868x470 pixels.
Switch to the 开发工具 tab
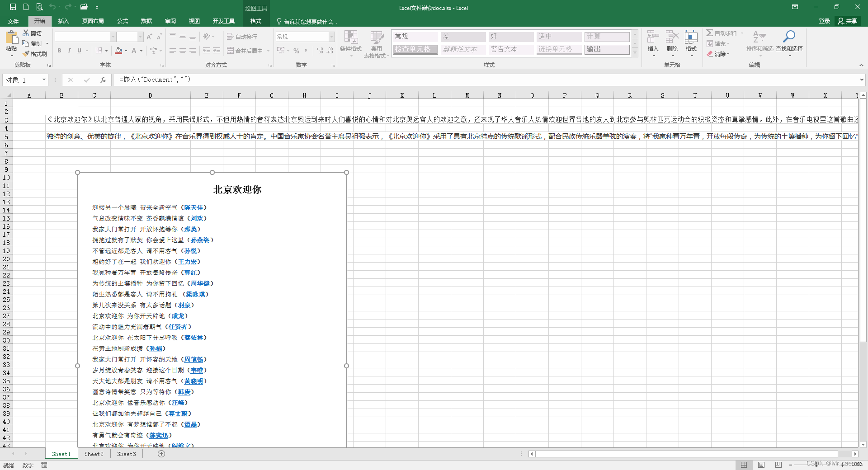[224, 21]
